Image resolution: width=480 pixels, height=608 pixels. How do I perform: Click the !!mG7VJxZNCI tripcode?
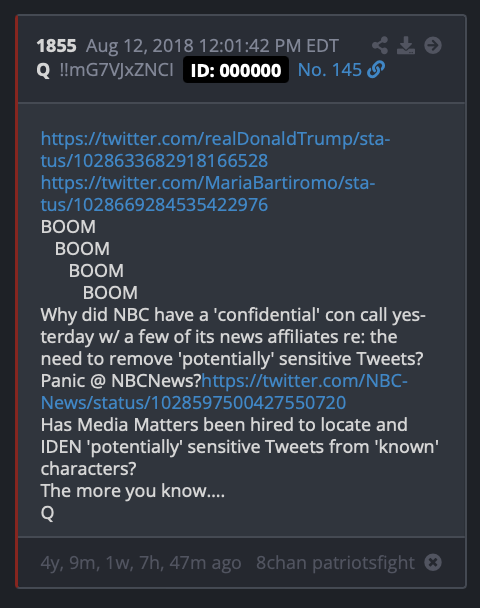116,70
